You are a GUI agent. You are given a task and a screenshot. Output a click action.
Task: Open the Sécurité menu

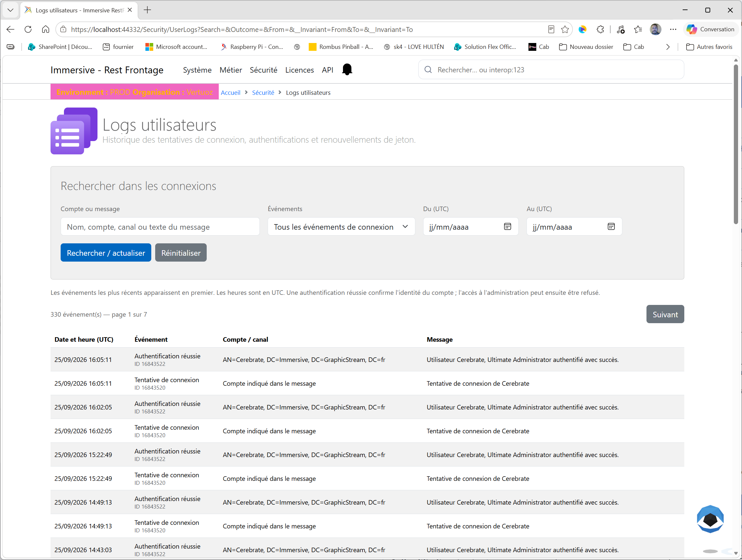(x=263, y=70)
